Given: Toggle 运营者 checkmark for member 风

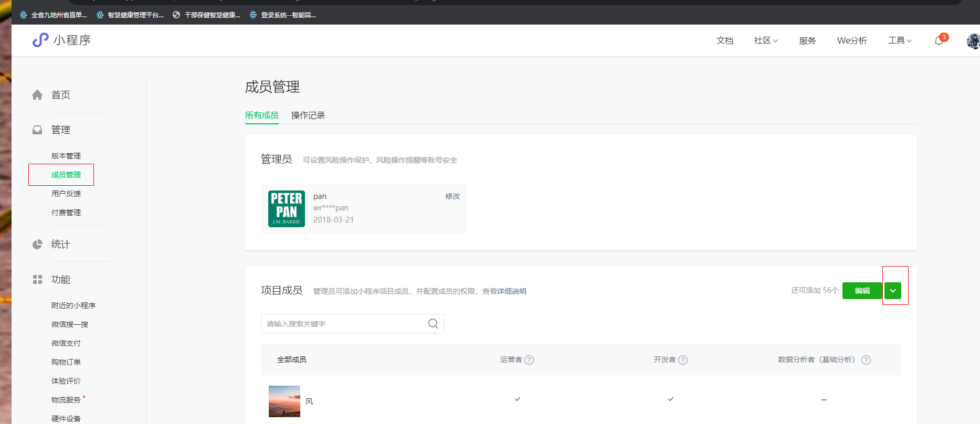Looking at the screenshot, I should coord(518,399).
